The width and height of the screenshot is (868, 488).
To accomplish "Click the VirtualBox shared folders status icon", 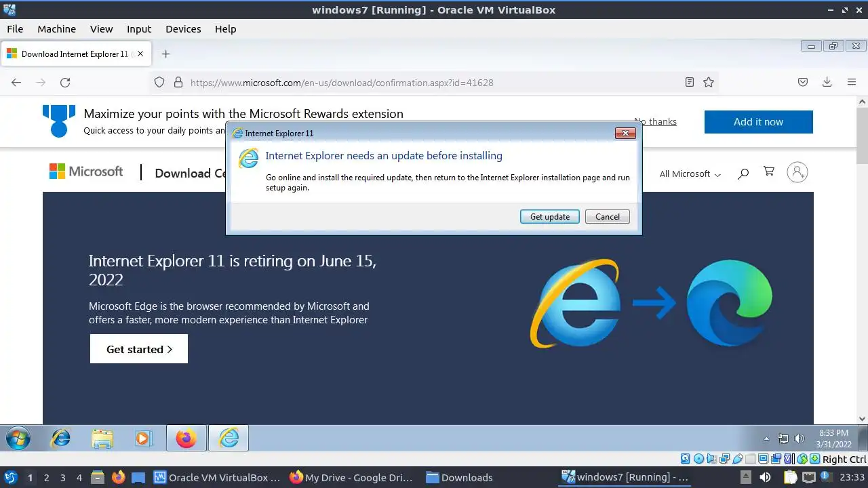I will point(751,459).
